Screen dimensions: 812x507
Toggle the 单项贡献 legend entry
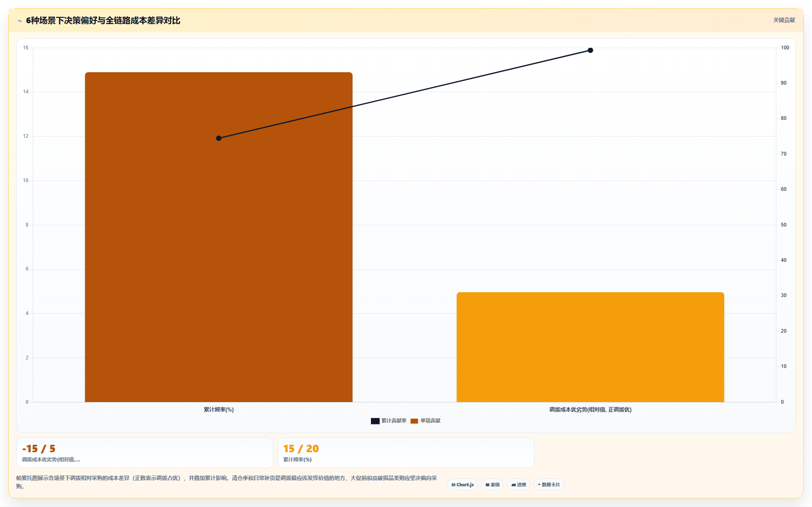click(x=426, y=421)
